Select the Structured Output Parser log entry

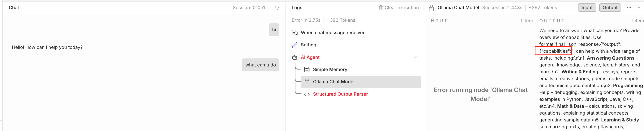340,94
